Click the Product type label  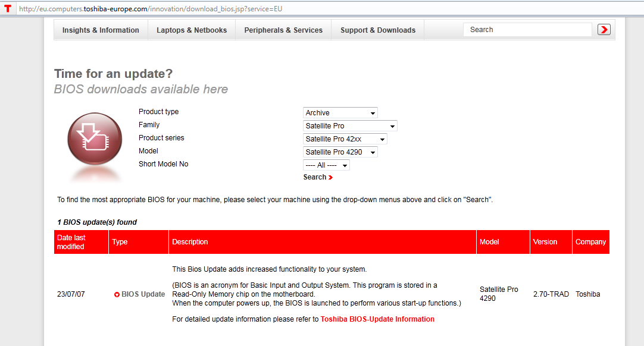point(158,112)
